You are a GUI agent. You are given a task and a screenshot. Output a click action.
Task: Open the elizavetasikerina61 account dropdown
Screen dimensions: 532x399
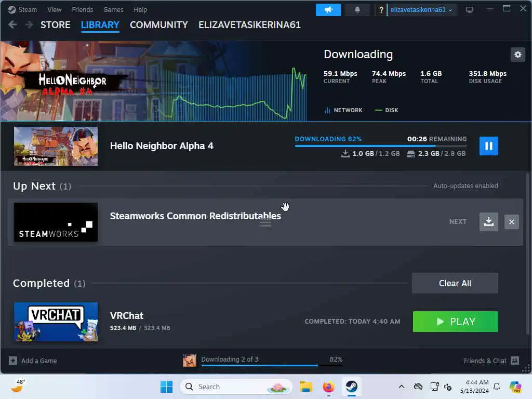(x=421, y=10)
